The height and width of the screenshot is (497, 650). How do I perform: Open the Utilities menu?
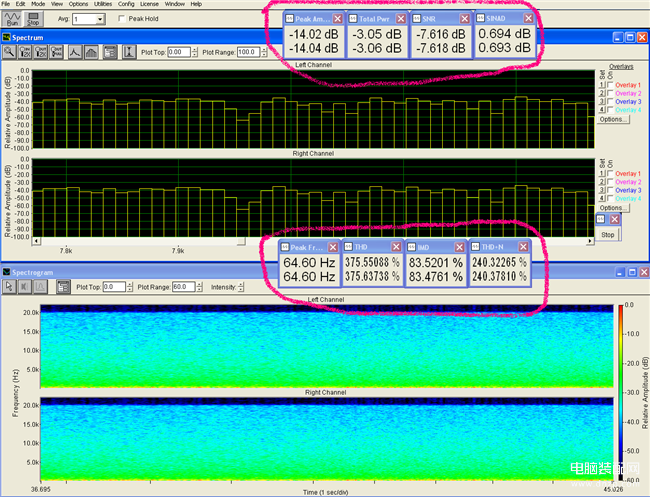tap(103, 4)
